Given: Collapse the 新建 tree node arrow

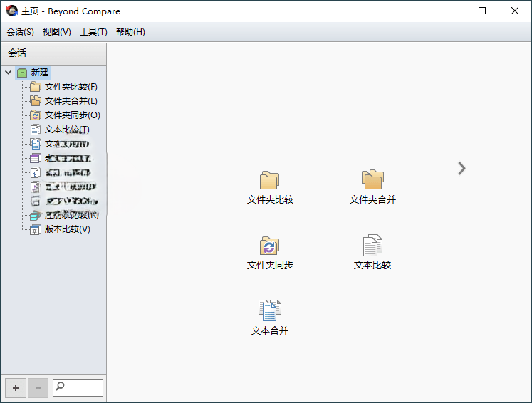Looking at the screenshot, I should (x=9, y=72).
